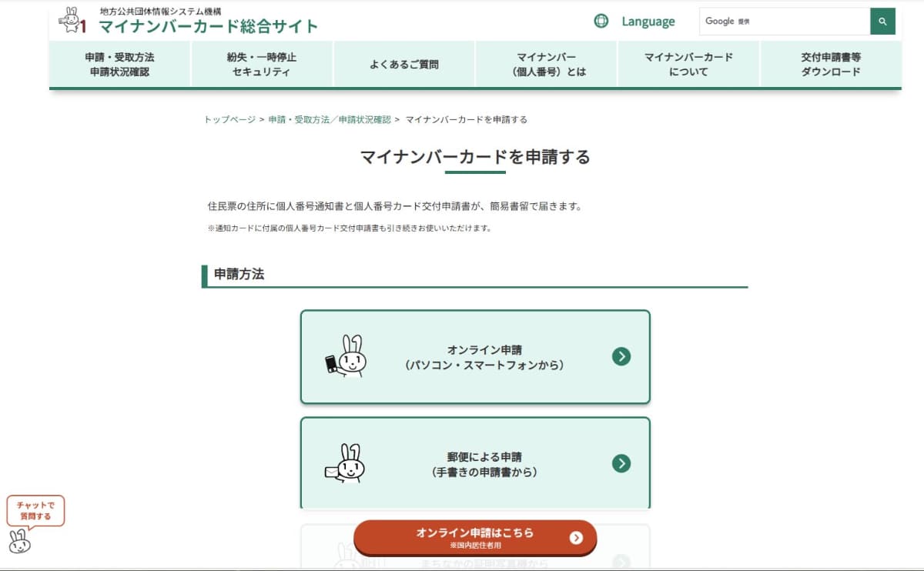Image resolution: width=924 pixels, height=571 pixels.
Task: Open the マイナンバー(個人番号)とは menu
Action: coord(547,65)
